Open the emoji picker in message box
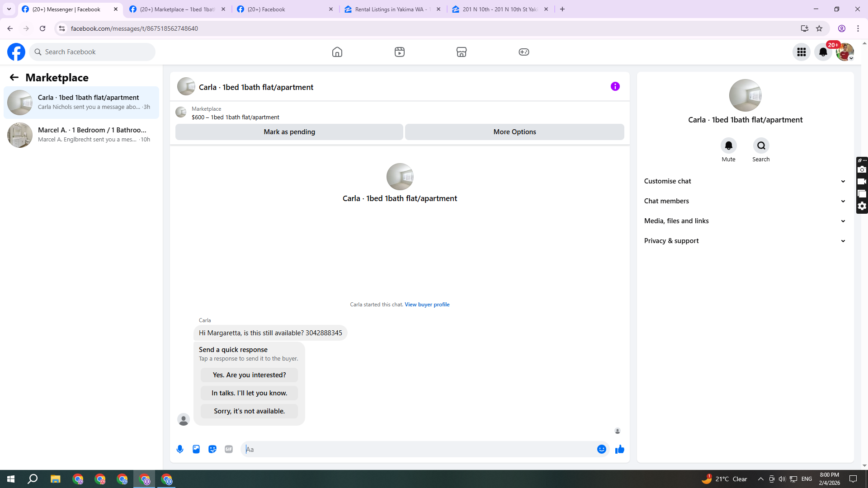868x488 pixels. (601, 449)
